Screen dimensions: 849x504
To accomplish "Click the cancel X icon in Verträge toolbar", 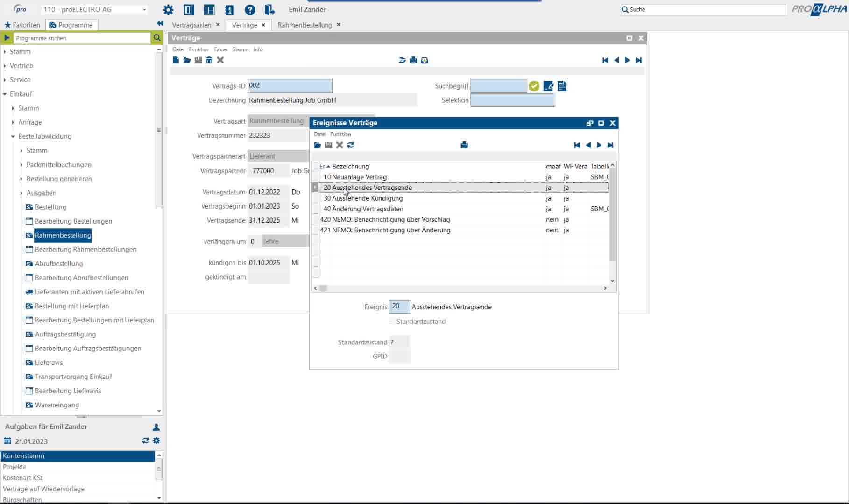I will coord(220,60).
